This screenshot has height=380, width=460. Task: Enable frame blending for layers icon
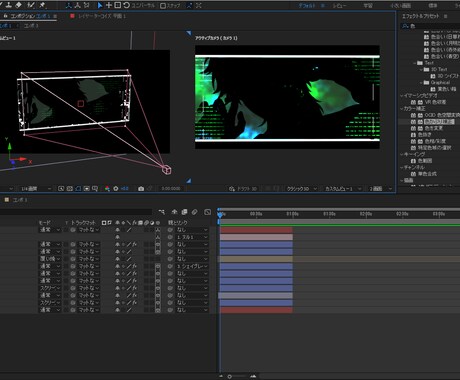point(184,212)
